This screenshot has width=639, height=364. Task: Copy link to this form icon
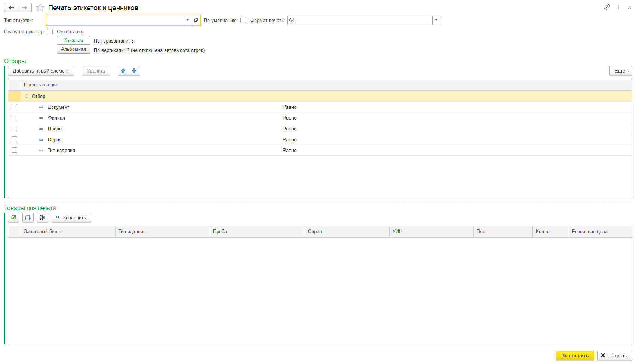pos(607,7)
